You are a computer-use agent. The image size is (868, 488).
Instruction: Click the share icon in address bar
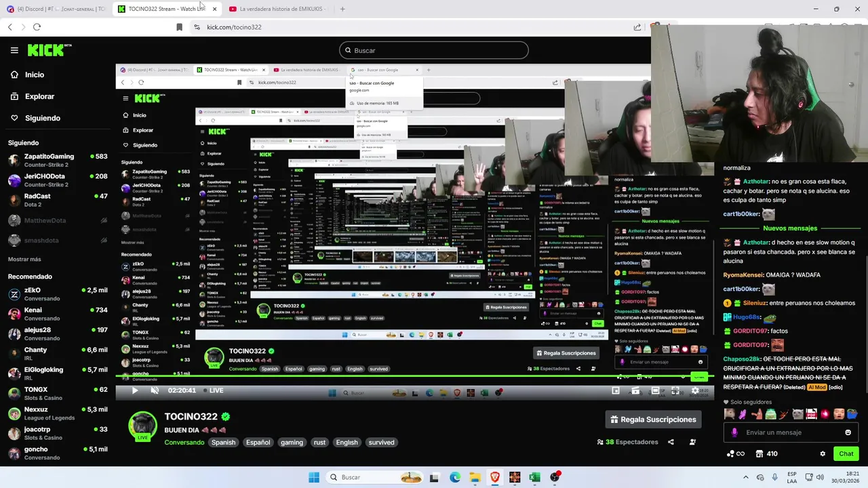637,27
